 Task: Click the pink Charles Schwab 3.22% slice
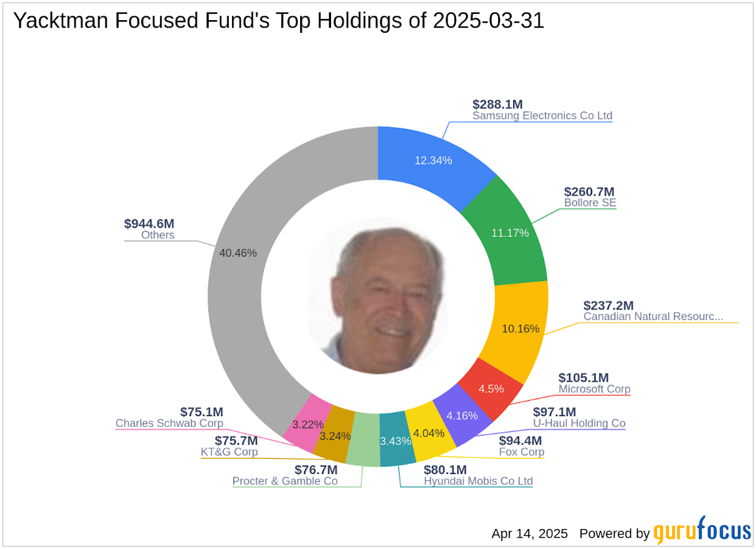pyautogui.click(x=307, y=424)
